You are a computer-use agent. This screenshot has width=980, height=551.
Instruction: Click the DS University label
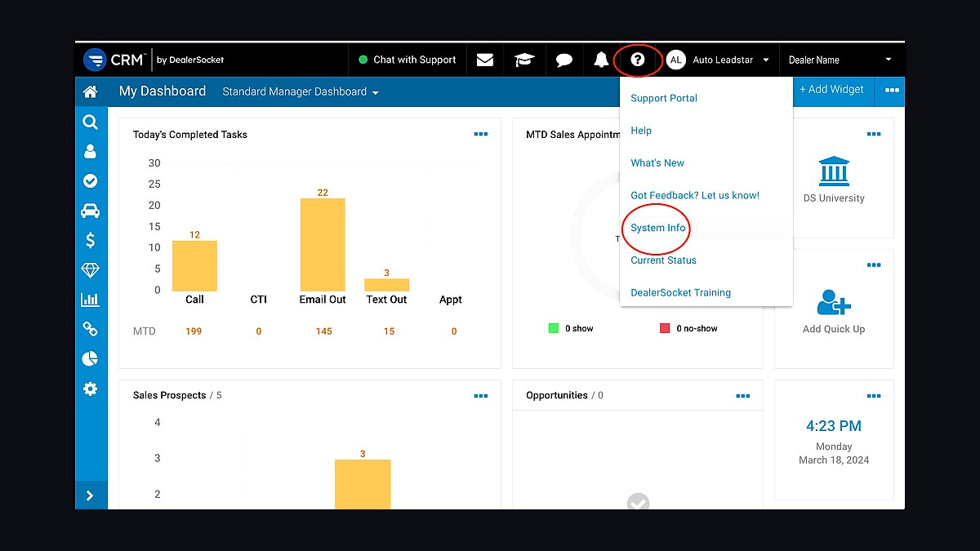click(834, 198)
